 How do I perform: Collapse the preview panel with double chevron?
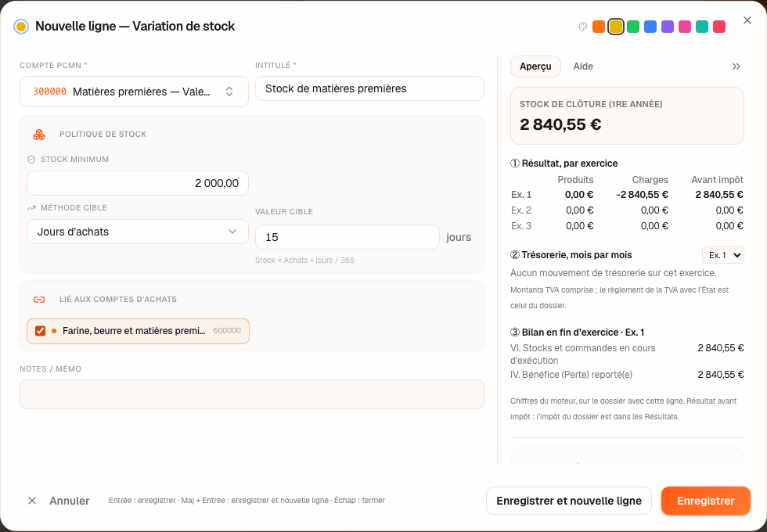(x=736, y=66)
